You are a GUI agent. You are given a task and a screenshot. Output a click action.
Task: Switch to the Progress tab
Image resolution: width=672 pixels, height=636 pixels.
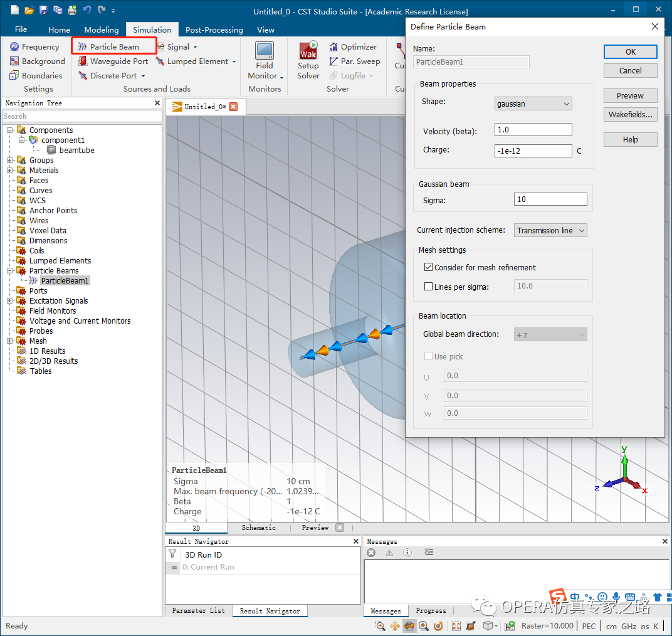(431, 610)
